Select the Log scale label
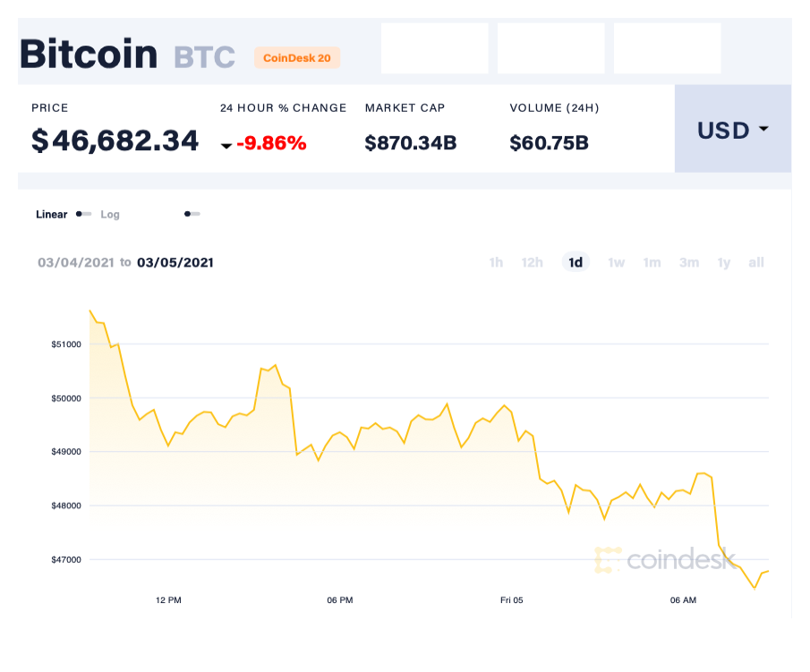810x672 pixels. (x=110, y=215)
